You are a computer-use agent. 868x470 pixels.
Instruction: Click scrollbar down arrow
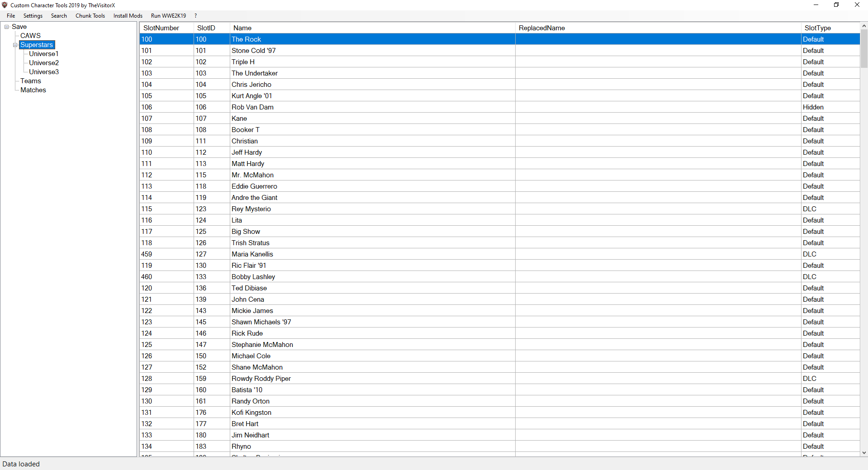[x=864, y=452]
